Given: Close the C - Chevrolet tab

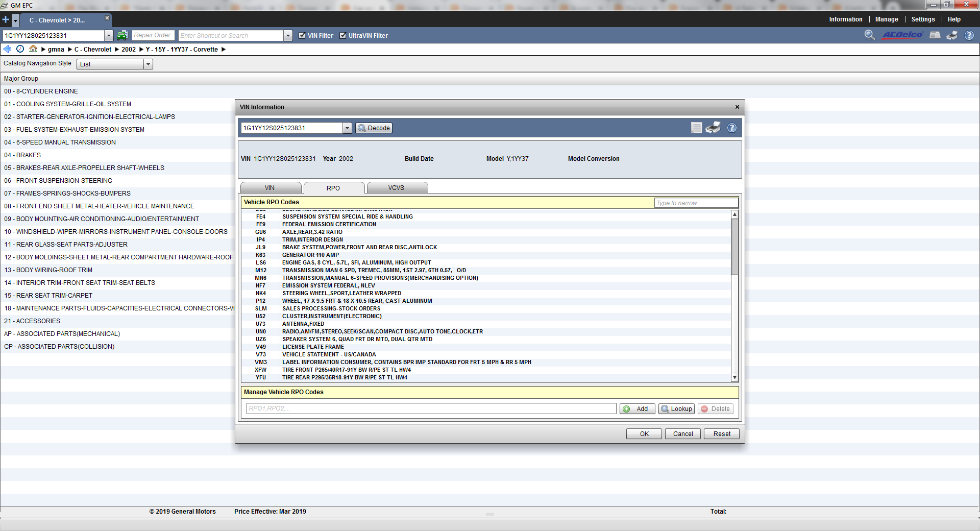Looking at the screenshot, I should [107, 18].
